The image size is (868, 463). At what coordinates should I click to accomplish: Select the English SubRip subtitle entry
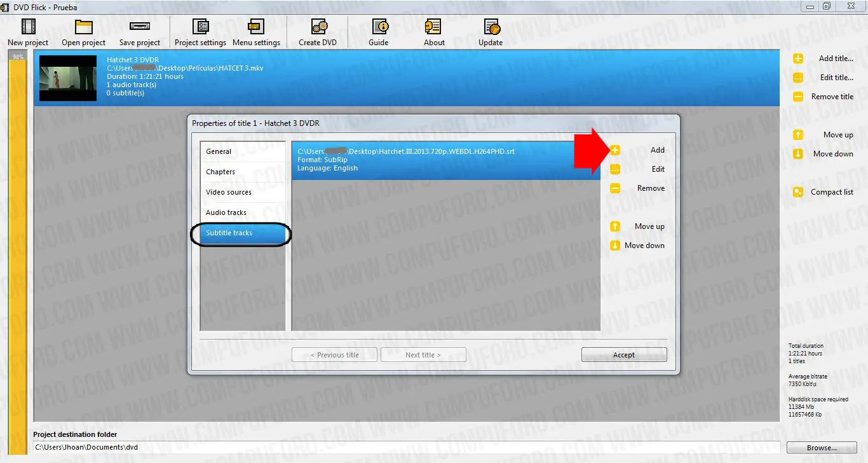pos(445,159)
